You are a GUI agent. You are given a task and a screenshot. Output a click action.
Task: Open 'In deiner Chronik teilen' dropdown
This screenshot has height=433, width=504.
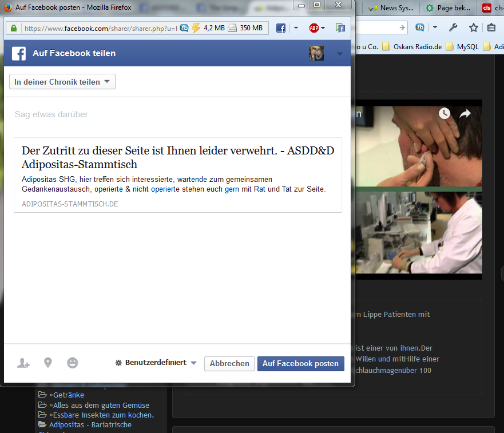[x=62, y=82]
